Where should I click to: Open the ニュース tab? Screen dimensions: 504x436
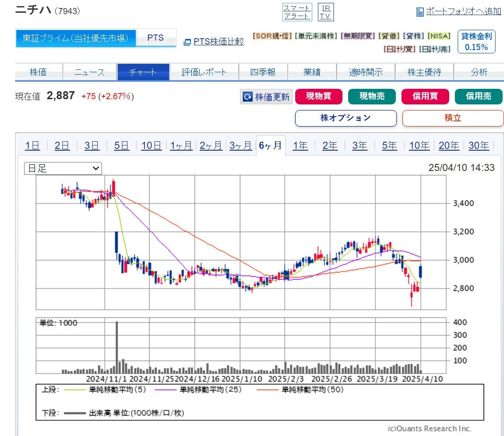click(x=90, y=72)
